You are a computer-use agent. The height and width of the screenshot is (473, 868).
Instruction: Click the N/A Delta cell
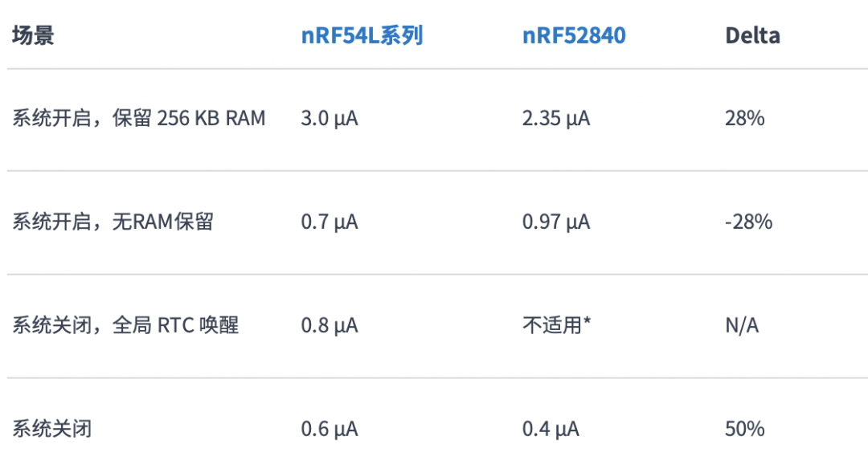click(742, 325)
